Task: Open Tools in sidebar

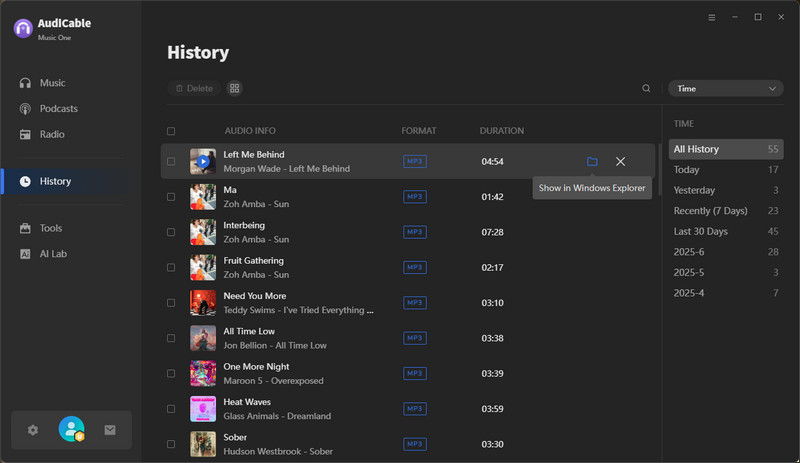Action: pyautogui.click(x=51, y=228)
